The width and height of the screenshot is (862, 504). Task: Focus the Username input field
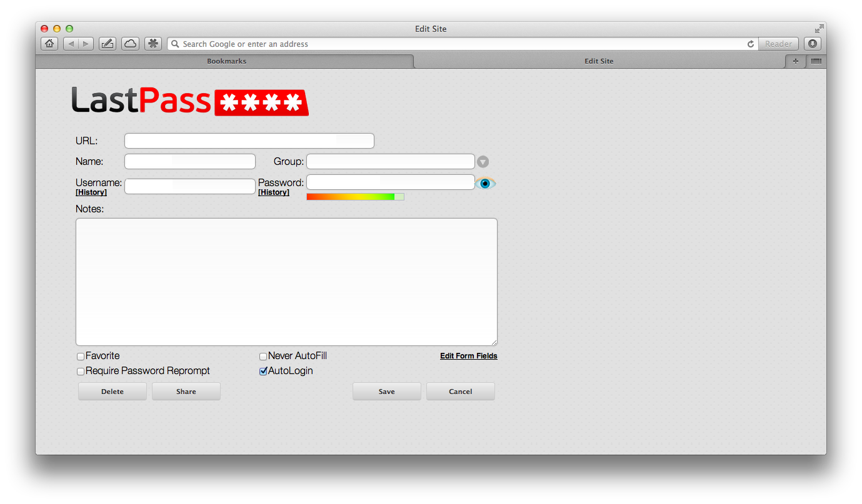(190, 186)
